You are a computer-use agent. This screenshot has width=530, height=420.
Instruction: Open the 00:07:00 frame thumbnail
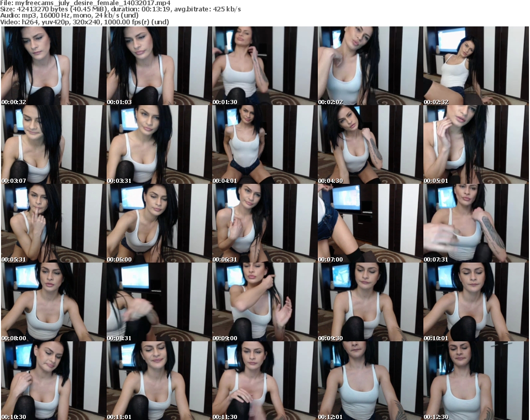pos(370,224)
